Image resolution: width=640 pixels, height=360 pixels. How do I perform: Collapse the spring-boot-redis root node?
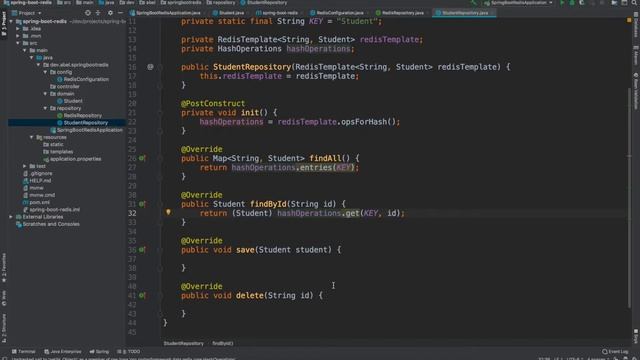tap(11, 21)
